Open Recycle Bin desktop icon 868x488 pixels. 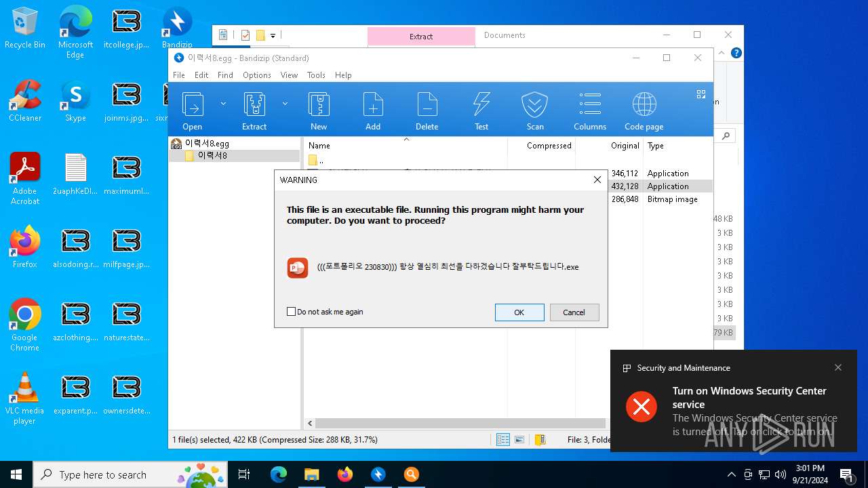click(x=25, y=28)
